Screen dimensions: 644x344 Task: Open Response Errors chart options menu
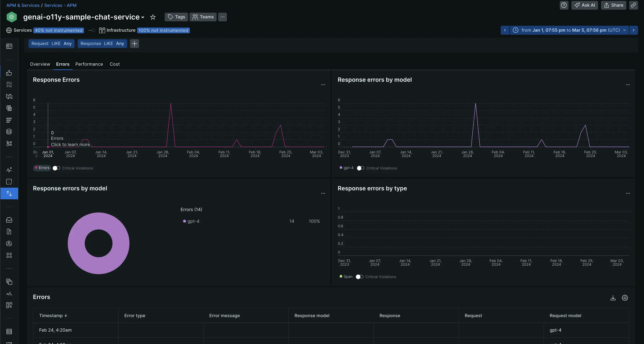(x=323, y=85)
